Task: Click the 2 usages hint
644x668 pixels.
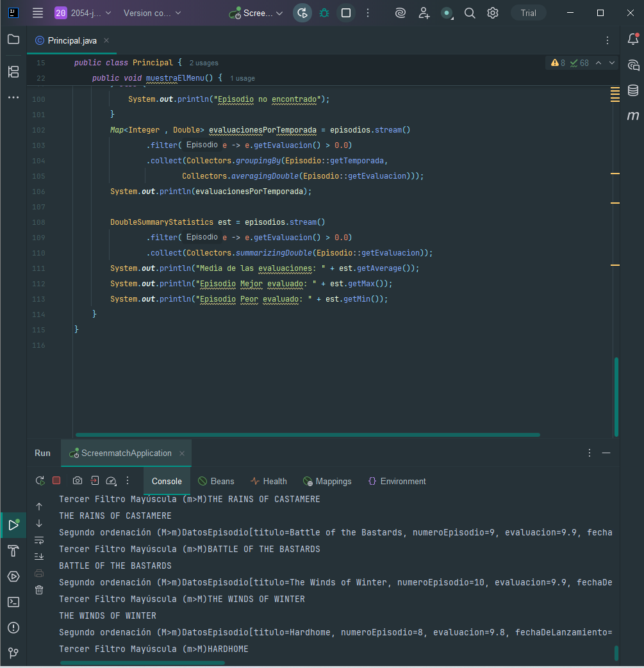Action: tap(204, 63)
